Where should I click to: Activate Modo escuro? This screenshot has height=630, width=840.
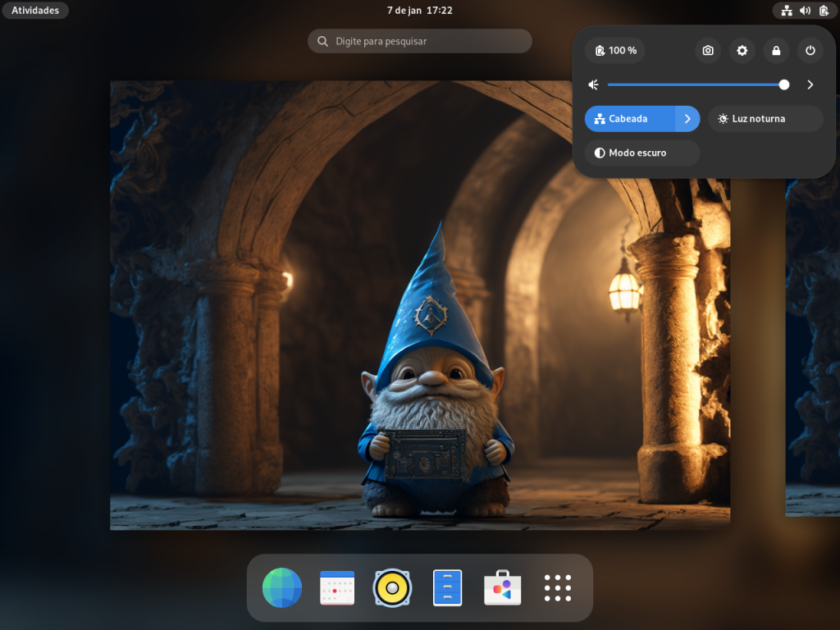click(642, 153)
